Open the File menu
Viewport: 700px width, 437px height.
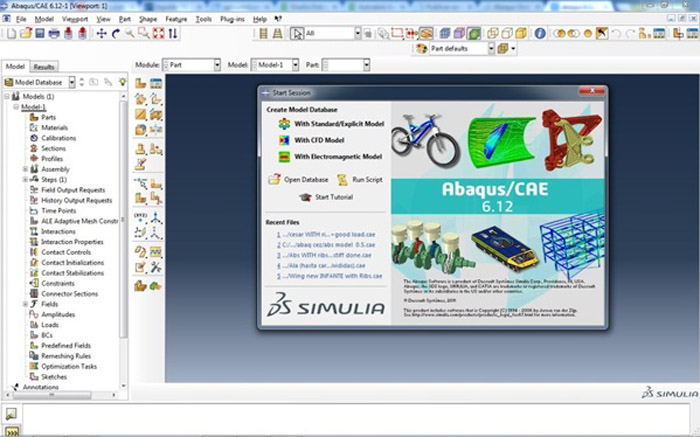click(21, 19)
